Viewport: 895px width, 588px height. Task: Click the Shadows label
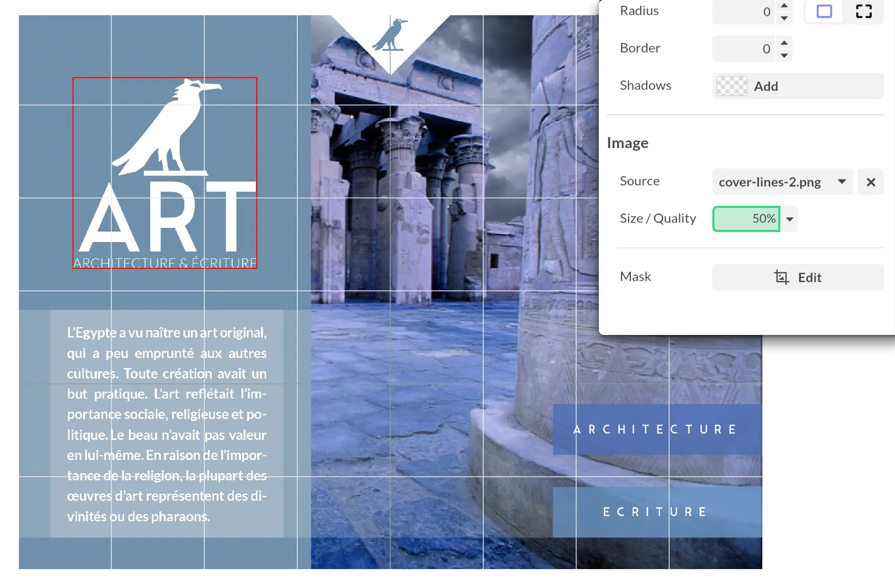645,86
